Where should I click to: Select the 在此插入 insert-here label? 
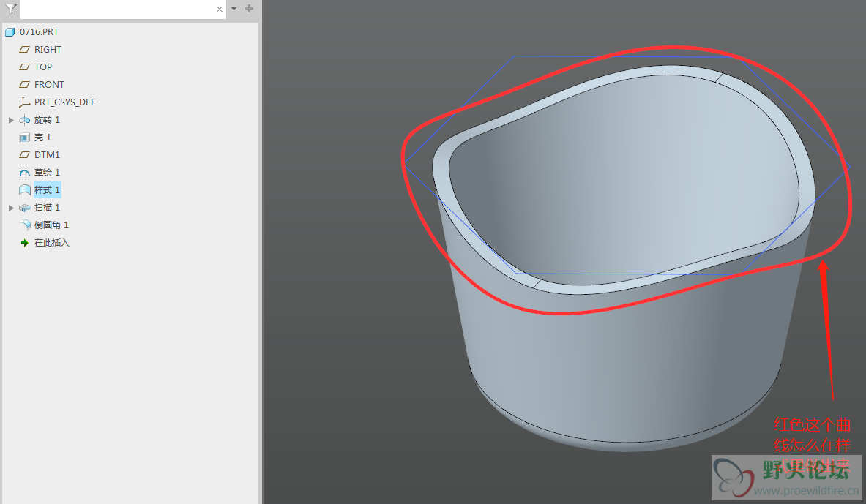pyautogui.click(x=52, y=243)
